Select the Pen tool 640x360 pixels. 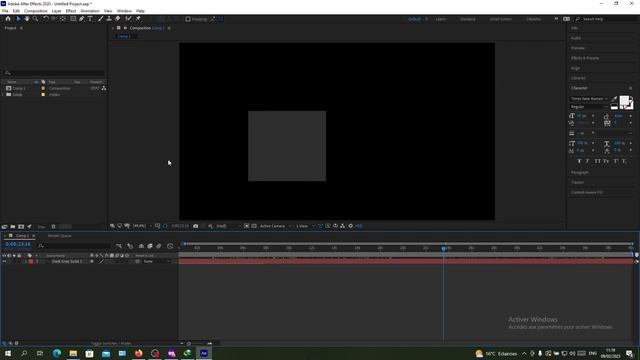82,19
